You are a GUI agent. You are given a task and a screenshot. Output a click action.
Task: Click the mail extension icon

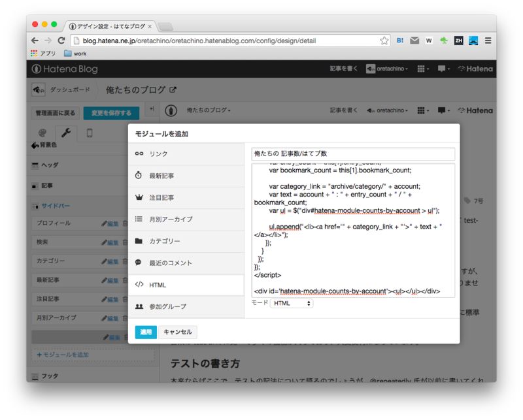(x=414, y=40)
